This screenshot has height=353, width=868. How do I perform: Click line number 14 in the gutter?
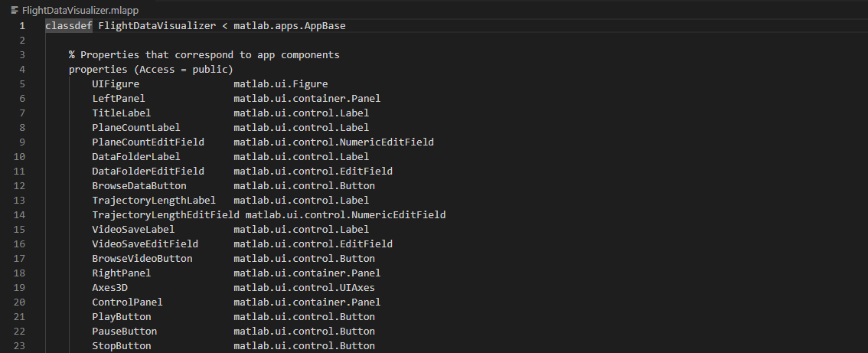click(x=19, y=215)
